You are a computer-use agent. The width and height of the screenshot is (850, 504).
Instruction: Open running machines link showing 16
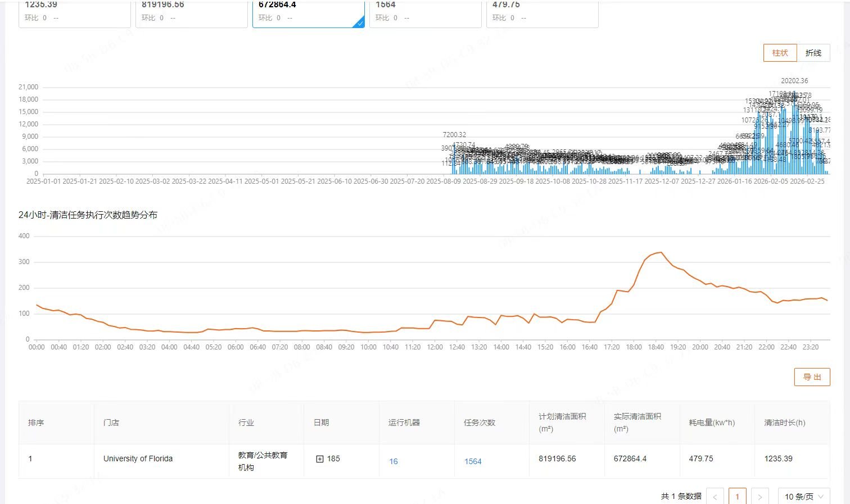tap(394, 461)
